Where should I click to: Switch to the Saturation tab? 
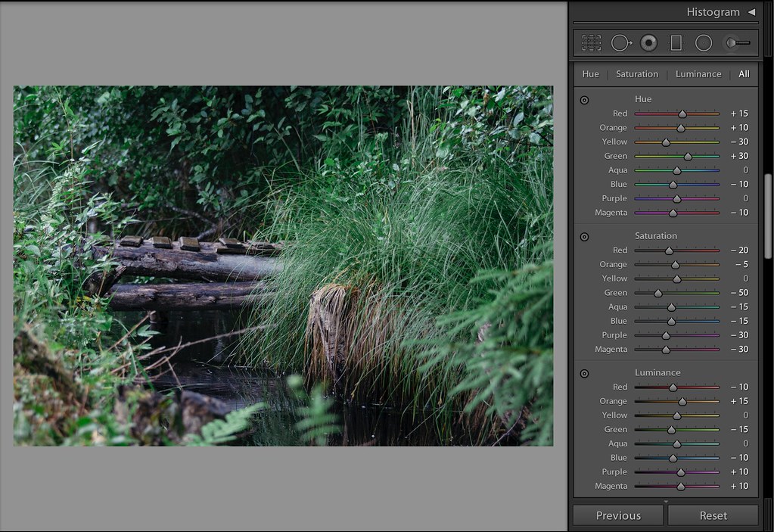[636, 74]
